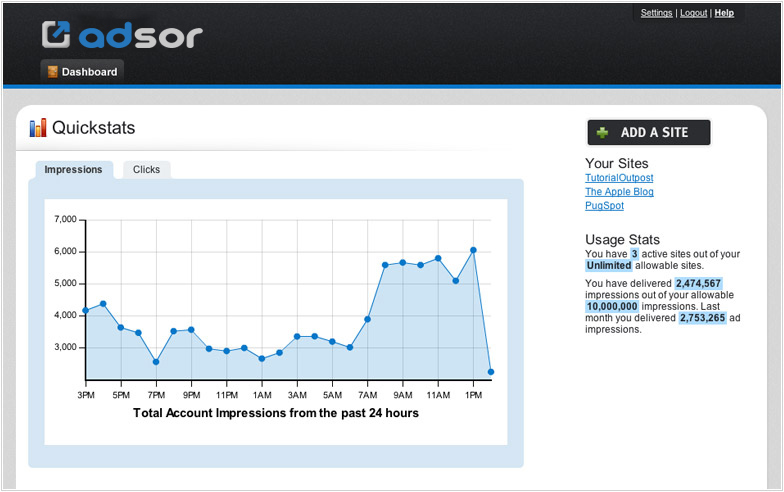Click the adsor logo
The width and height of the screenshot is (784, 492).
pos(122,34)
